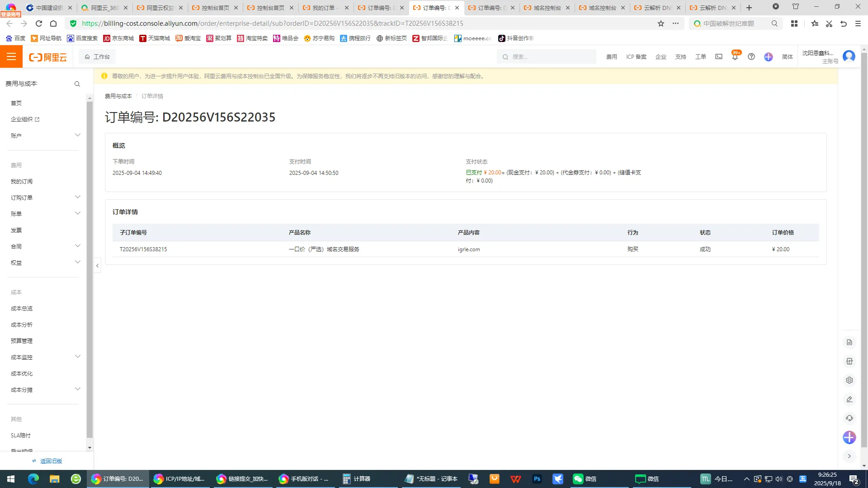
Task: Click the help question mark icon
Action: point(751,56)
